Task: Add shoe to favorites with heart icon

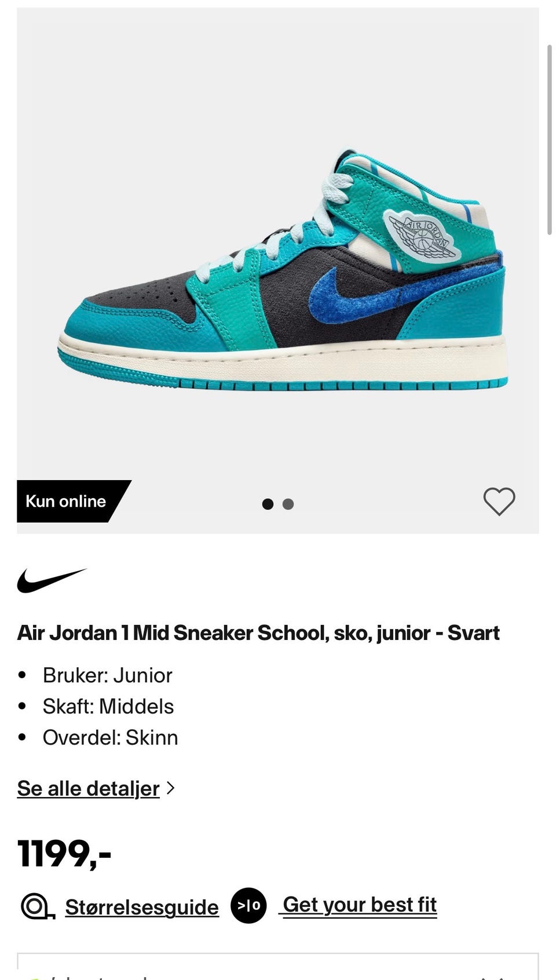Action: tap(499, 501)
